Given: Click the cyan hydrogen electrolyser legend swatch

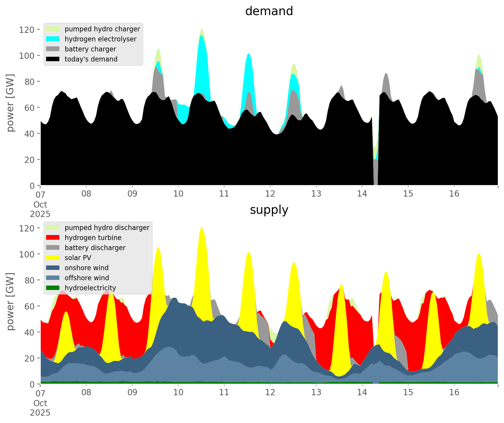Looking at the screenshot, I should click(x=53, y=39).
